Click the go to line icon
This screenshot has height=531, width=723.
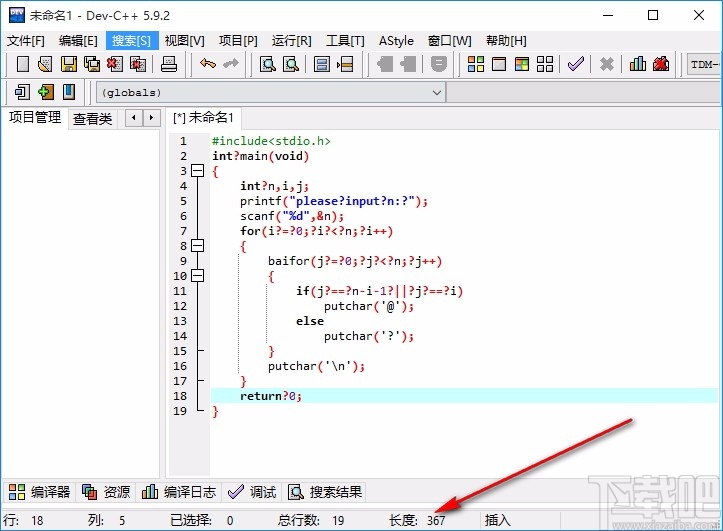coord(345,64)
